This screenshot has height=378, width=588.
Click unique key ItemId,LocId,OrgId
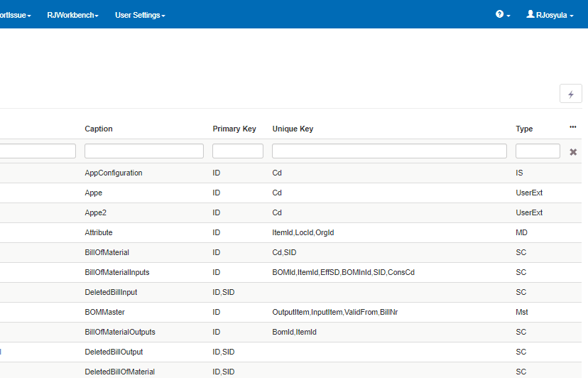(x=303, y=233)
